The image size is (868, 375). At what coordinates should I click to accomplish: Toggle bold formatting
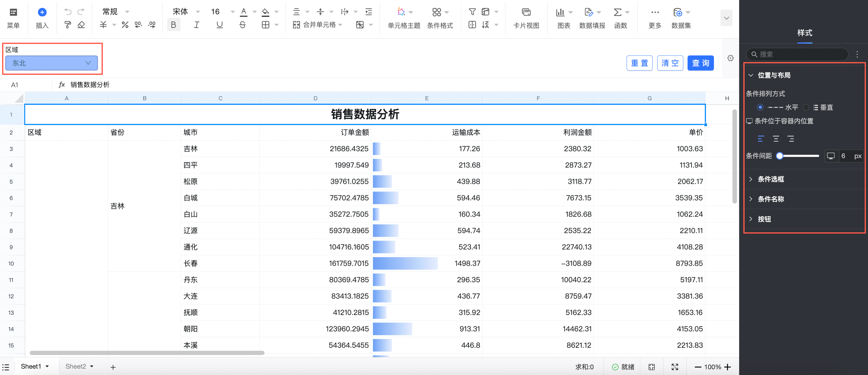coord(173,25)
